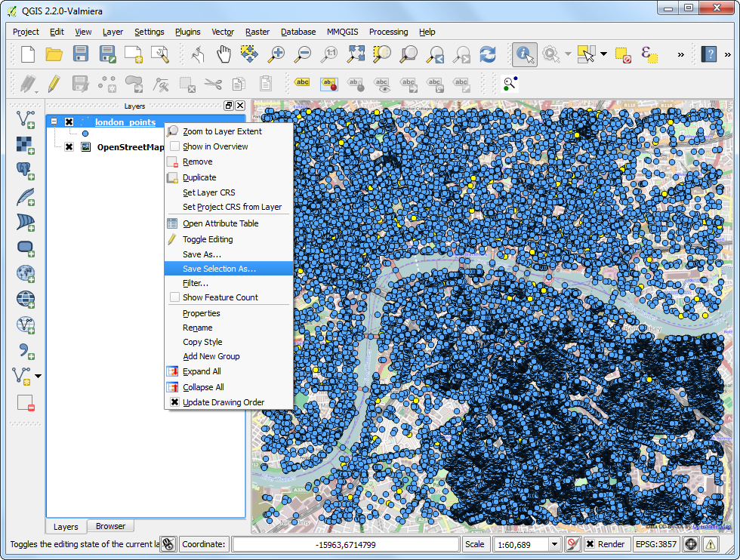
Task: Activate the Identify Features tool
Action: point(524,54)
